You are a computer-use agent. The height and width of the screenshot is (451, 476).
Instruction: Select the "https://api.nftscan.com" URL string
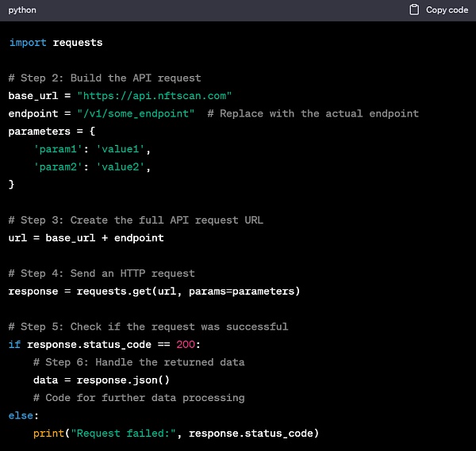[154, 96]
